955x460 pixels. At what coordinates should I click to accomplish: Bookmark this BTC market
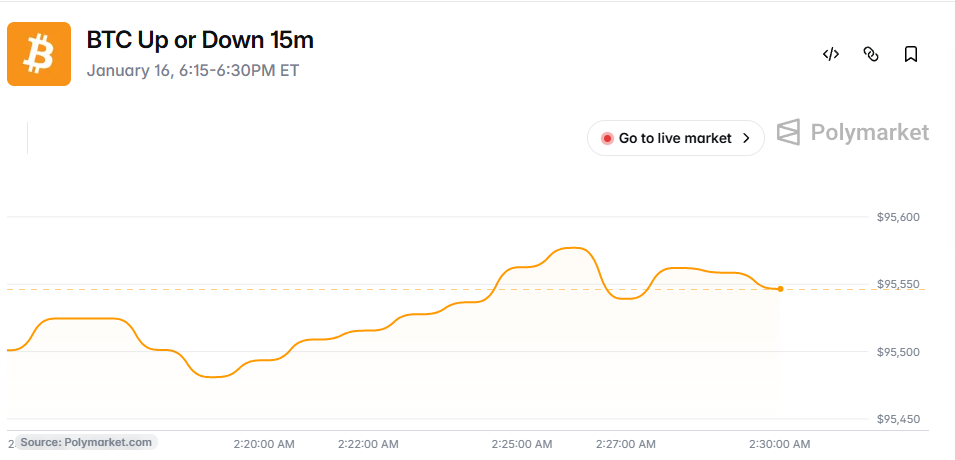(x=911, y=54)
